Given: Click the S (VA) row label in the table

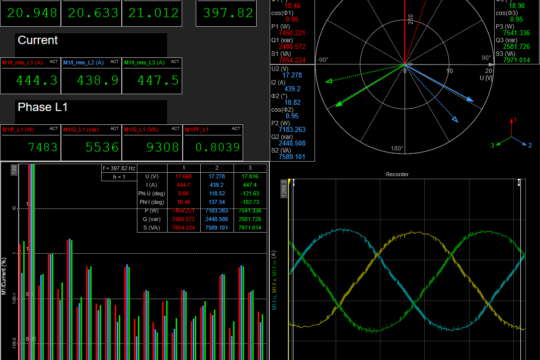Looking at the screenshot, I should click(x=152, y=228).
